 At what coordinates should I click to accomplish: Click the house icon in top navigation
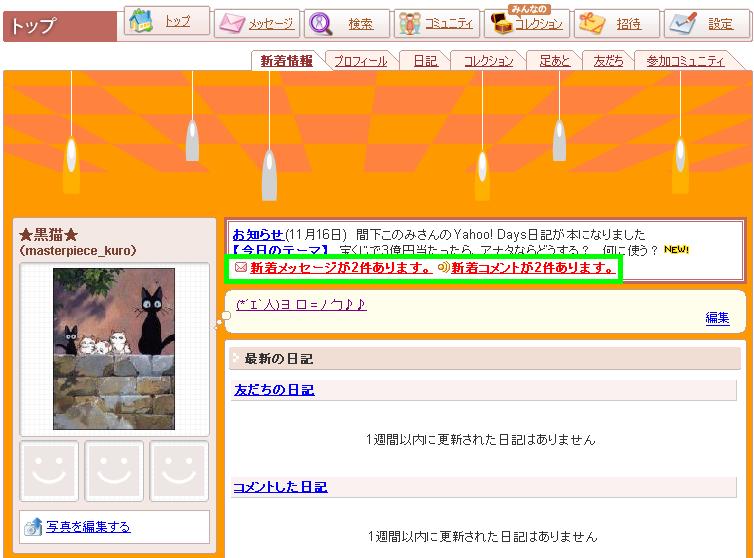tap(140, 21)
